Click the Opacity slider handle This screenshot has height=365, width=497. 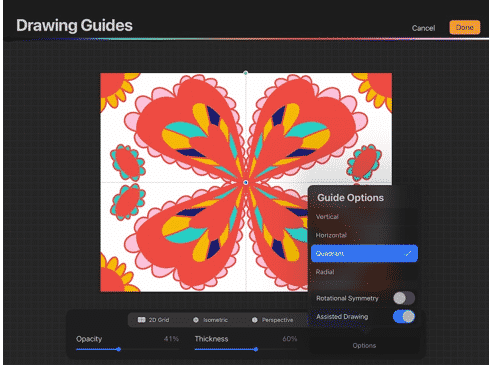[119, 349]
